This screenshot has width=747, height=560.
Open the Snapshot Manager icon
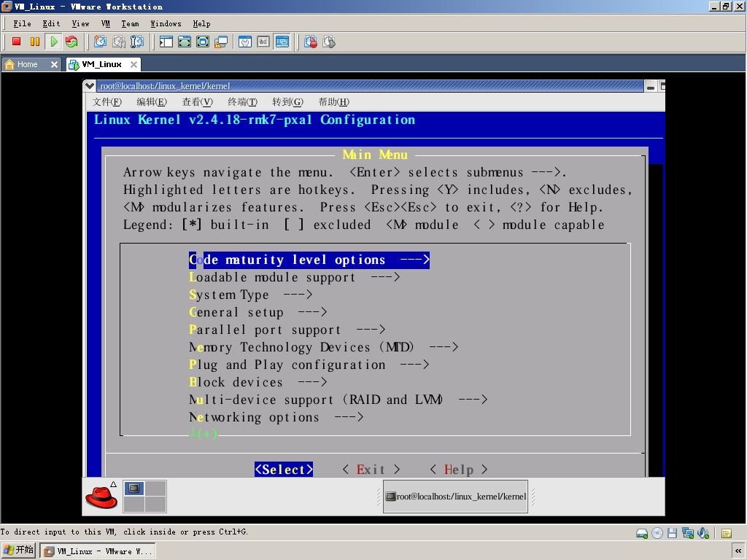coord(136,42)
